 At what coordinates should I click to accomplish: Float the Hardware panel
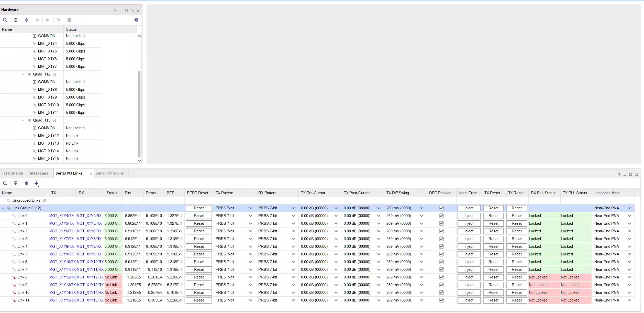click(132, 11)
